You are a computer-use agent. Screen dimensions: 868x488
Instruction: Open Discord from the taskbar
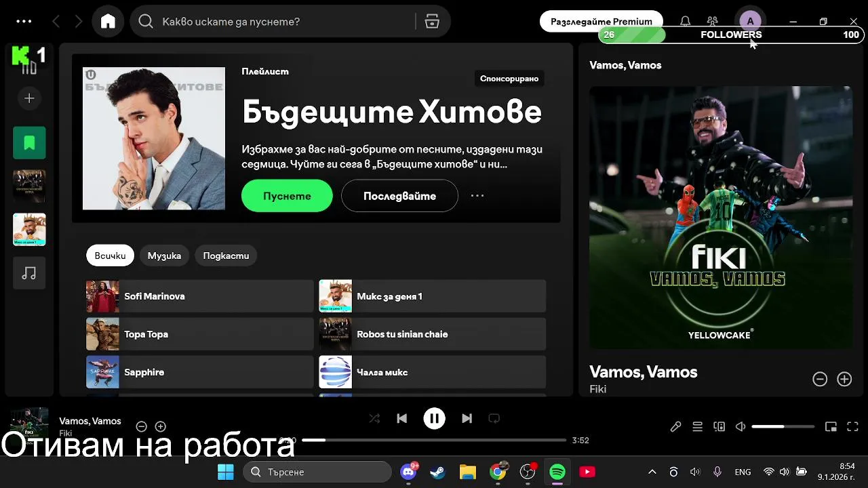click(x=409, y=472)
